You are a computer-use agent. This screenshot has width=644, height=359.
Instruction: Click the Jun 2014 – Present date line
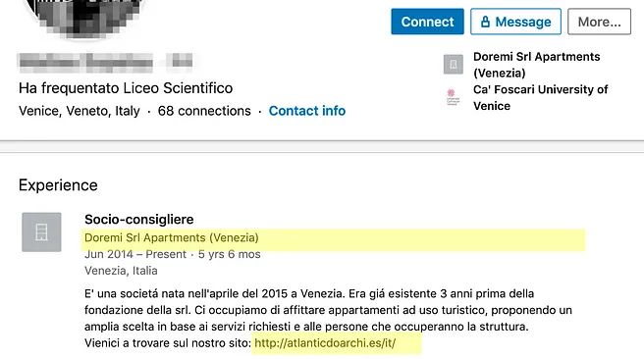(x=173, y=254)
